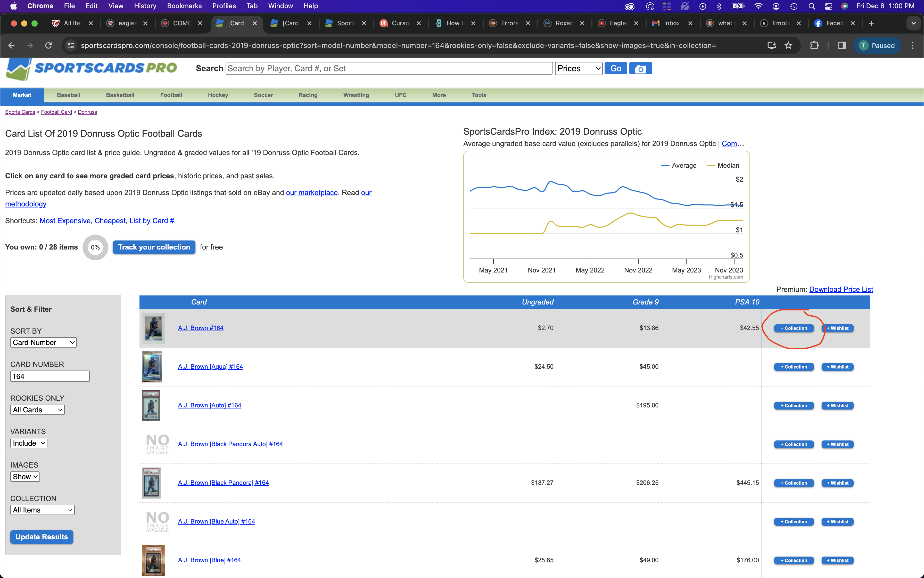924x578 pixels.
Task: Open the Football category menu
Action: 171,95
